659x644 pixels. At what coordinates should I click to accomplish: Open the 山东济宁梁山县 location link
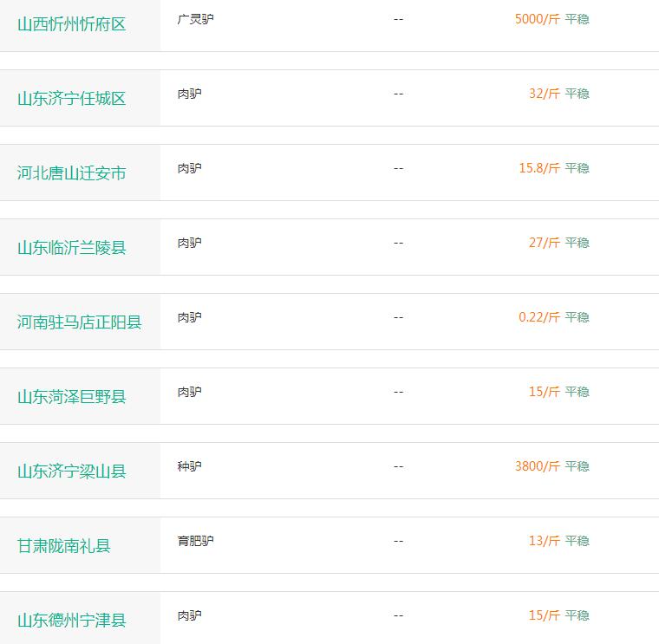(x=71, y=472)
